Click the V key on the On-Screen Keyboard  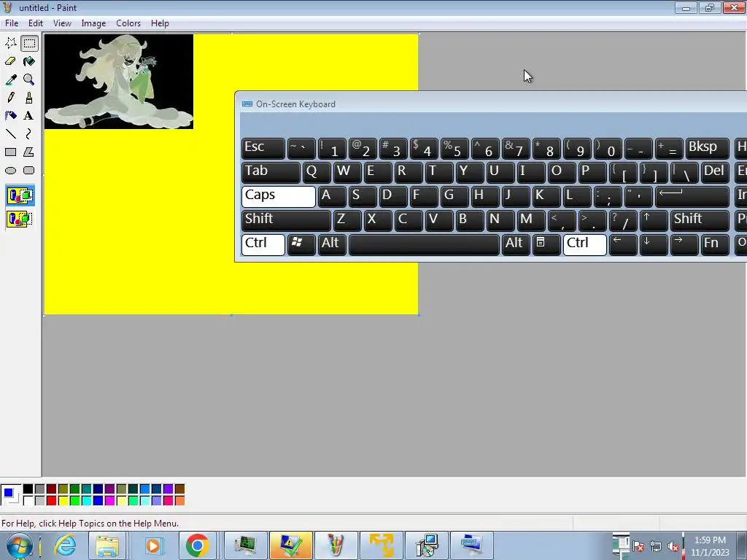point(438,220)
